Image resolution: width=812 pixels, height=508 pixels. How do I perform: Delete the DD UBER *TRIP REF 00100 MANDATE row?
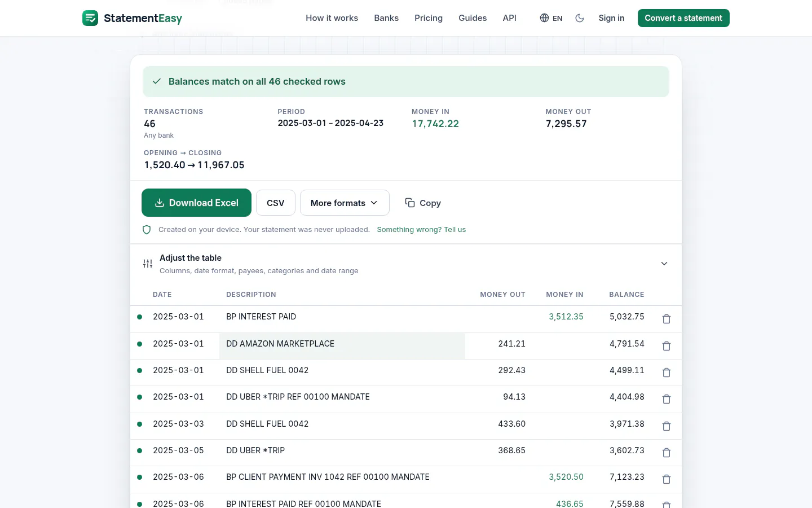pyautogui.click(x=667, y=399)
